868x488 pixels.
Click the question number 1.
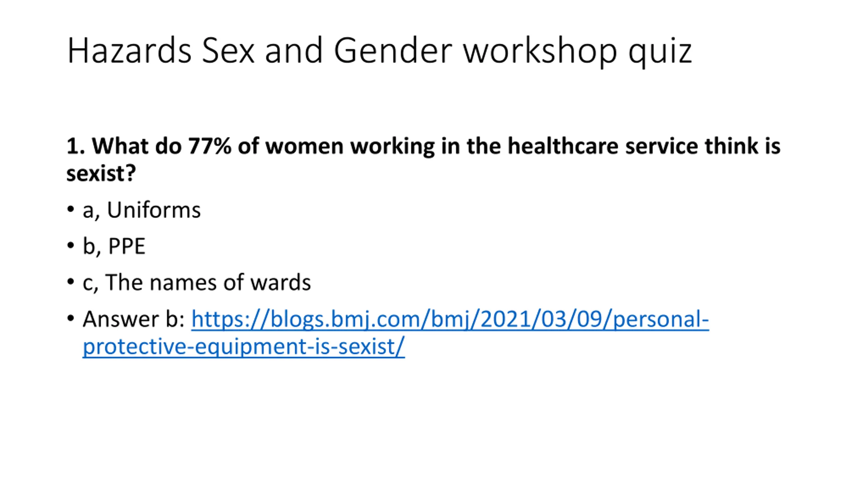(75, 146)
